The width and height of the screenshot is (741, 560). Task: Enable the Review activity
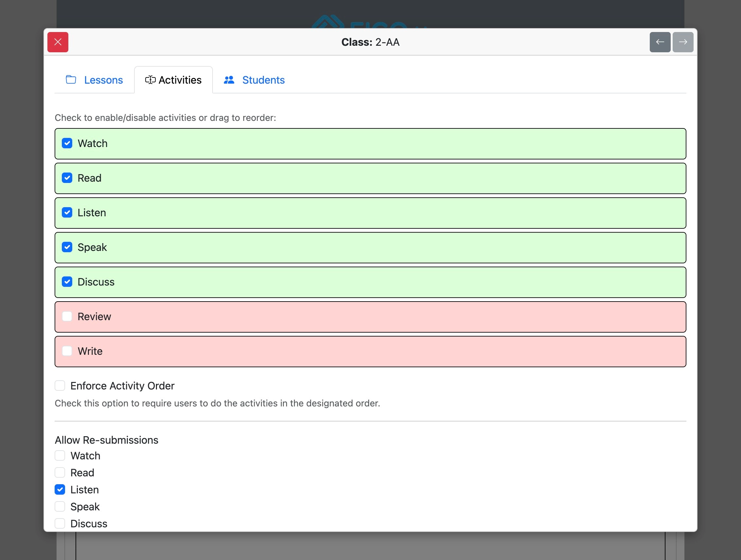[67, 316]
